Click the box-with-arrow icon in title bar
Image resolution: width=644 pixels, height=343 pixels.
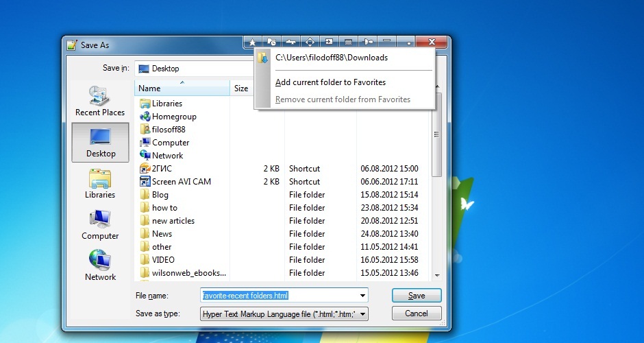click(x=330, y=42)
